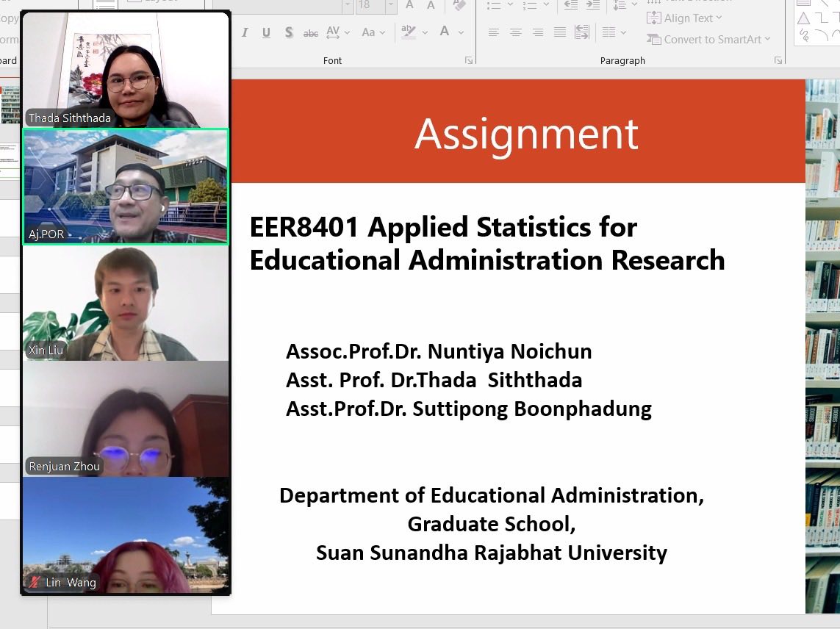Select the scribble freeform shape
This screenshot has width=840, height=629.
pos(803,36)
